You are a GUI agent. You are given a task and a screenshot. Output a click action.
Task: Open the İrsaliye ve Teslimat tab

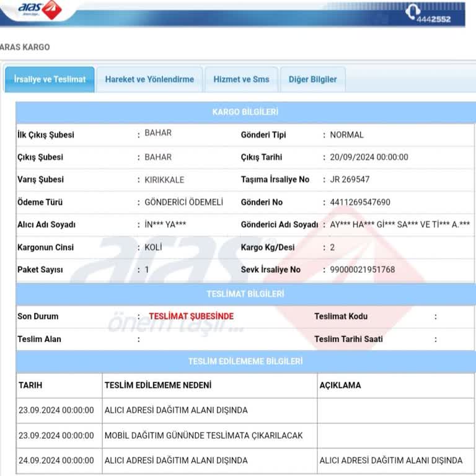click(50, 79)
